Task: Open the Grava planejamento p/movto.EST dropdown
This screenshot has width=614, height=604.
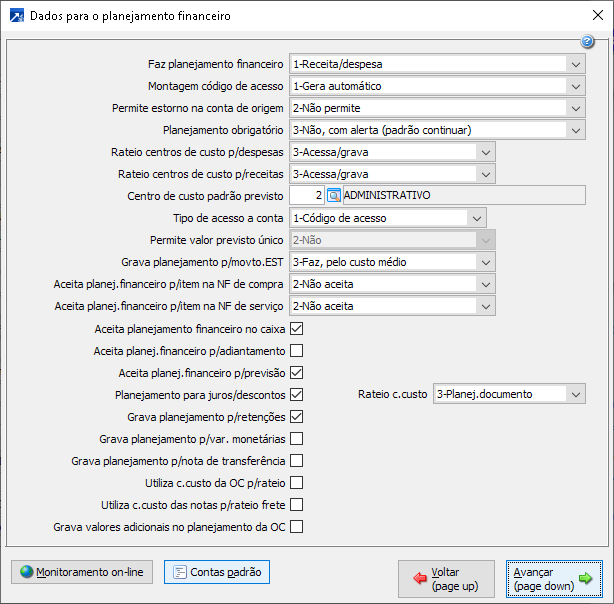Action: point(392,262)
